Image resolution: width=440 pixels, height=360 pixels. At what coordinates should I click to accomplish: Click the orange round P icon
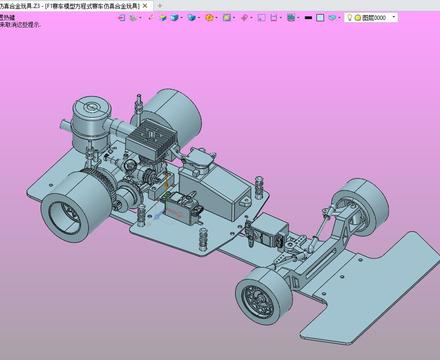[x=209, y=18]
